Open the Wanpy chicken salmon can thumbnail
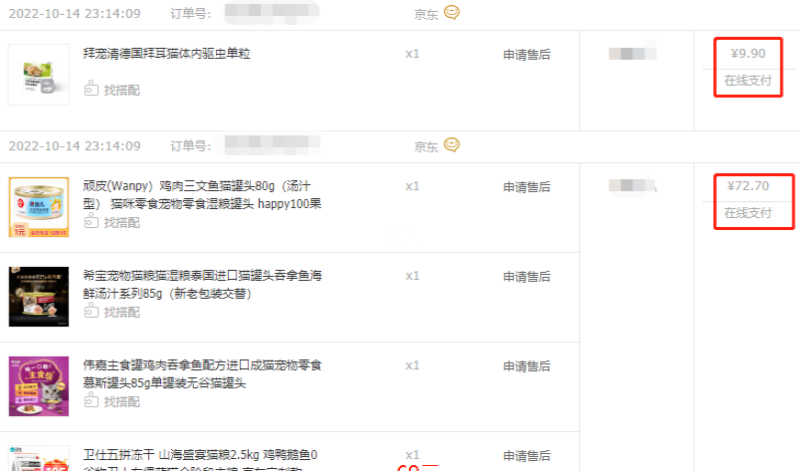 coord(39,207)
